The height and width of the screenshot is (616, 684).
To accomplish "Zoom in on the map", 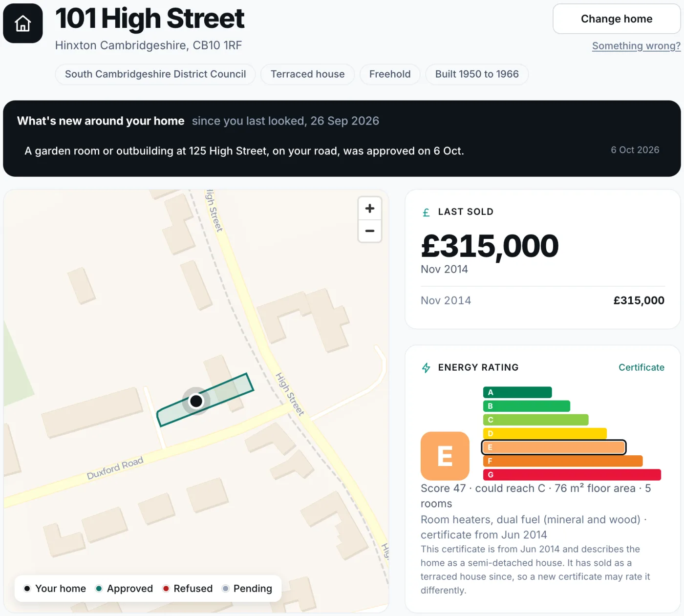I will click(370, 209).
